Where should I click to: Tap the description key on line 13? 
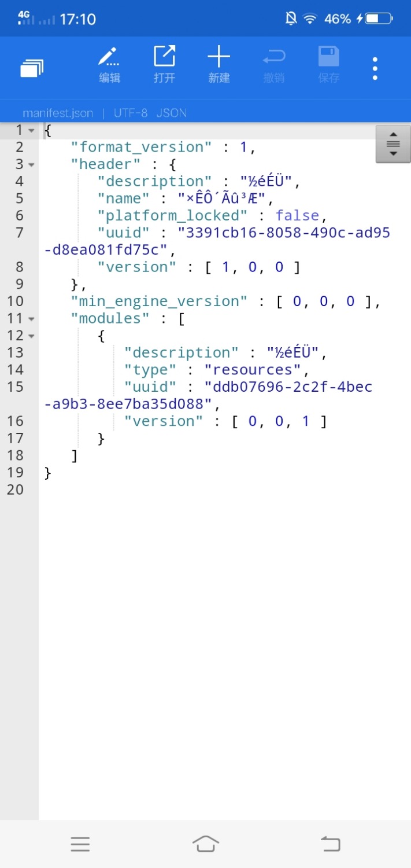(182, 353)
